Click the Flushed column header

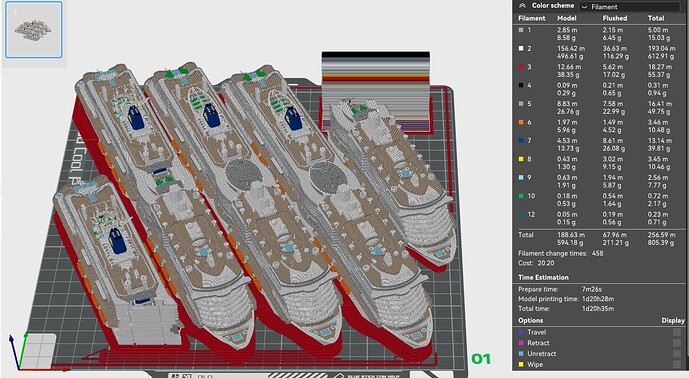coord(615,18)
